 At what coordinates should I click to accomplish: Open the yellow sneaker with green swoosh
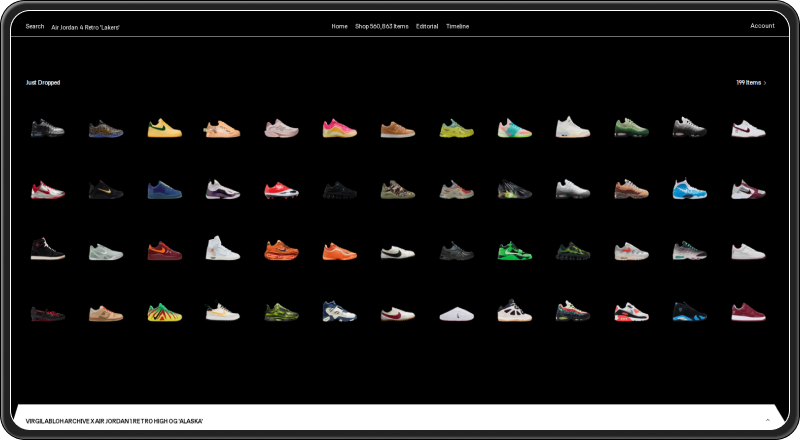click(165, 128)
